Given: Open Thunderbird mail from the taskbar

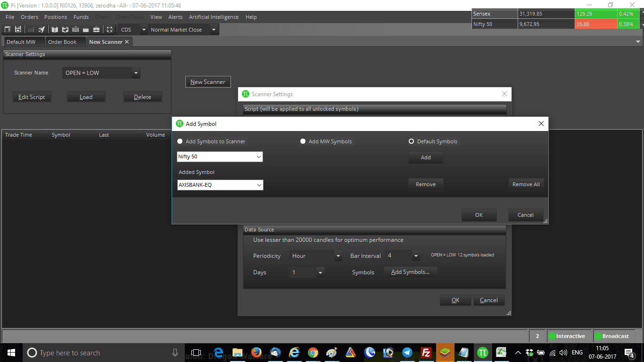Looking at the screenshot, I should [x=275, y=353].
